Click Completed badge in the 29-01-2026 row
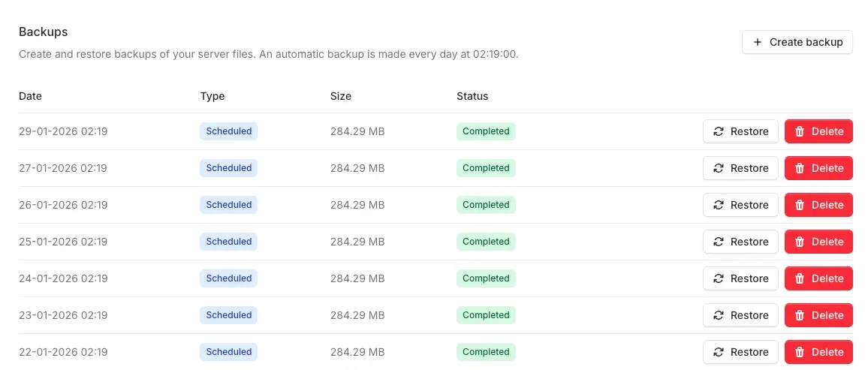This screenshot has width=868, height=370. point(486,131)
